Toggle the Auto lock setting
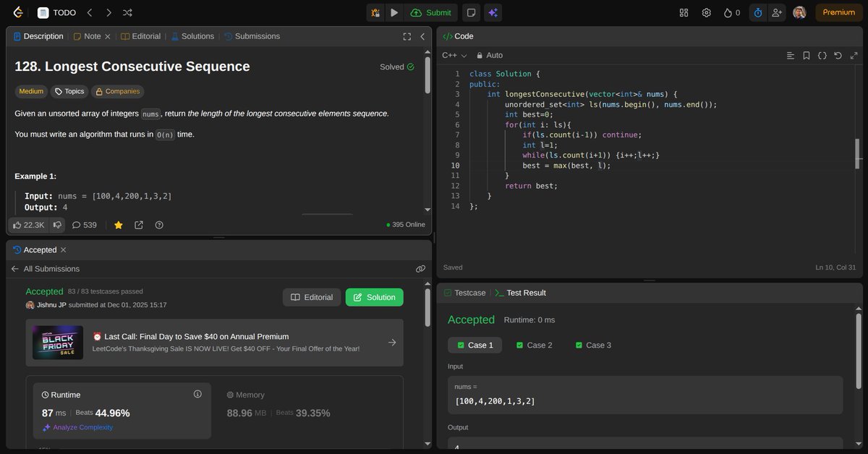Screen dimensions: 868x454 pos(489,55)
